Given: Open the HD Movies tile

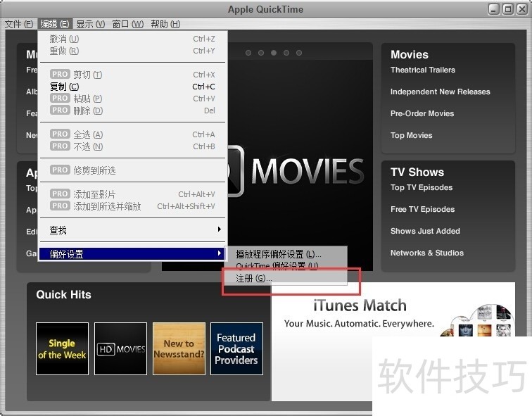Looking at the screenshot, I should coord(120,348).
